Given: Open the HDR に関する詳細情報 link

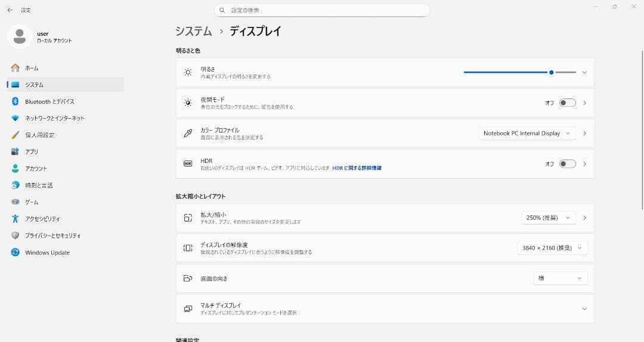Looking at the screenshot, I should click(x=357, y=168).
